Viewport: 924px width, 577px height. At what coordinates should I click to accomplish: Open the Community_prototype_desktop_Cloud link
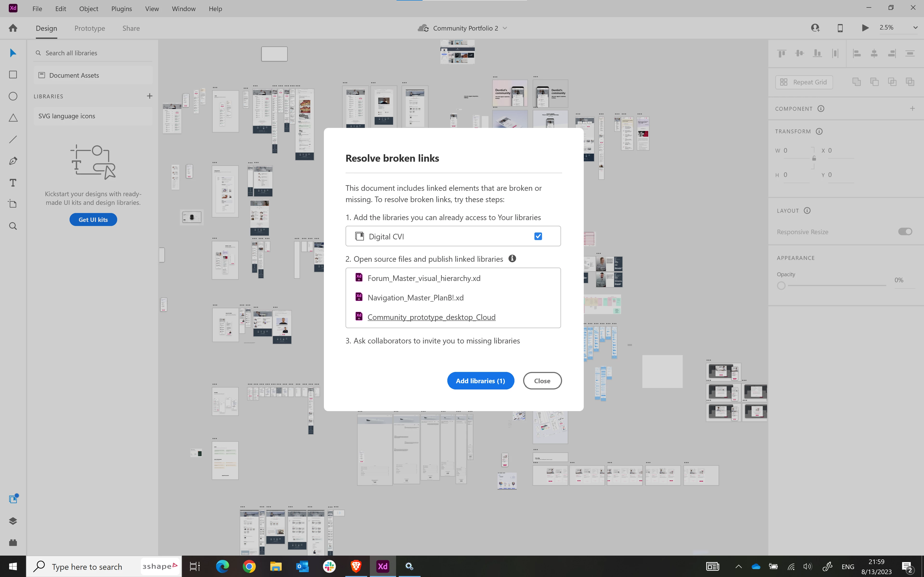pos(431,317)
